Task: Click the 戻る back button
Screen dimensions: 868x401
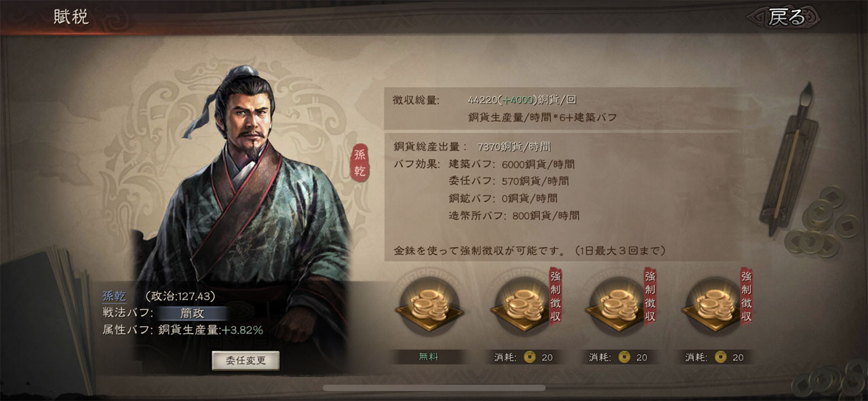Action: tap(786, 18)
